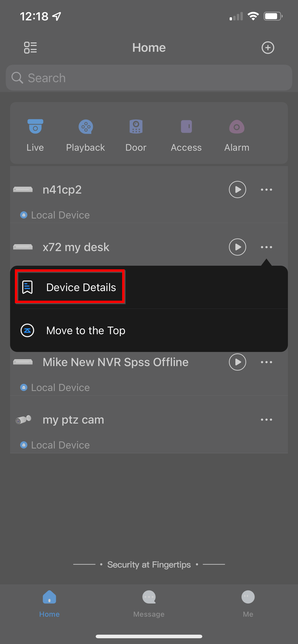Screen dimensions: 298x644
Task: Collapse options menu for x72 my desk
Action: click(266, 247)
